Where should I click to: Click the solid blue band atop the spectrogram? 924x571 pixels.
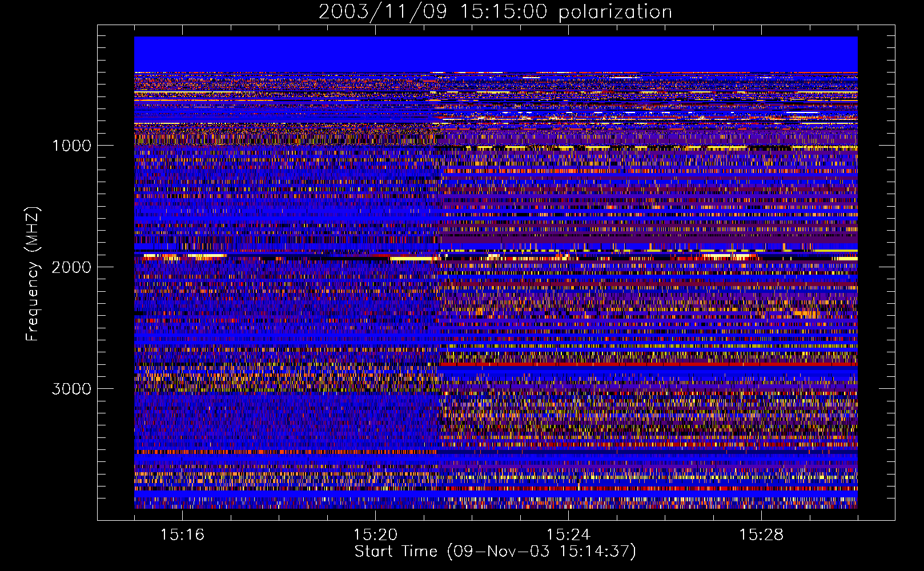(x=496, y=54)
